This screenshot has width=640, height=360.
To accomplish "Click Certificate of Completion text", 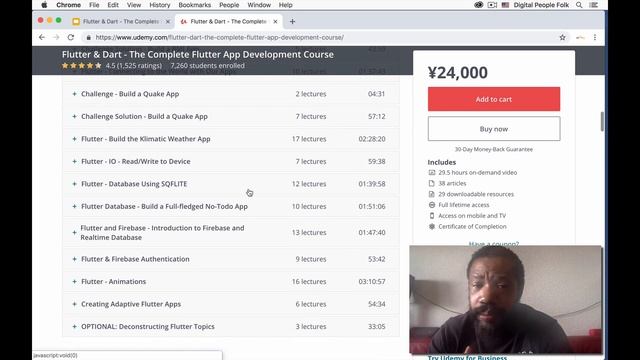I will (472, 227).
